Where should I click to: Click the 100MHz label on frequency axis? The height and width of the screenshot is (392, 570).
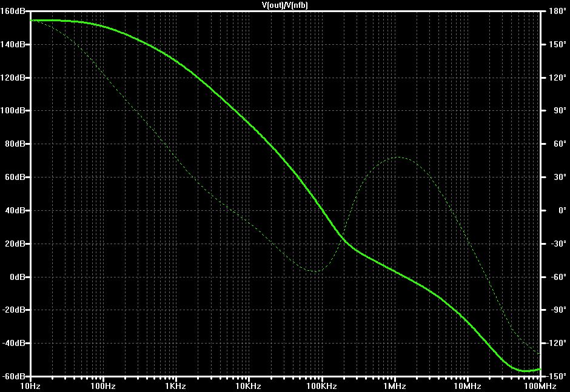click(x=540, y=386)
